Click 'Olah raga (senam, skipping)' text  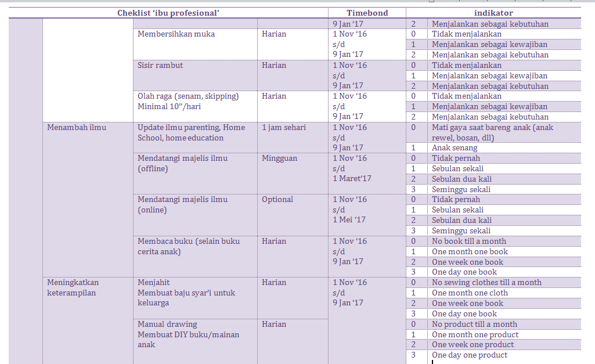click(x=188, y=96)
